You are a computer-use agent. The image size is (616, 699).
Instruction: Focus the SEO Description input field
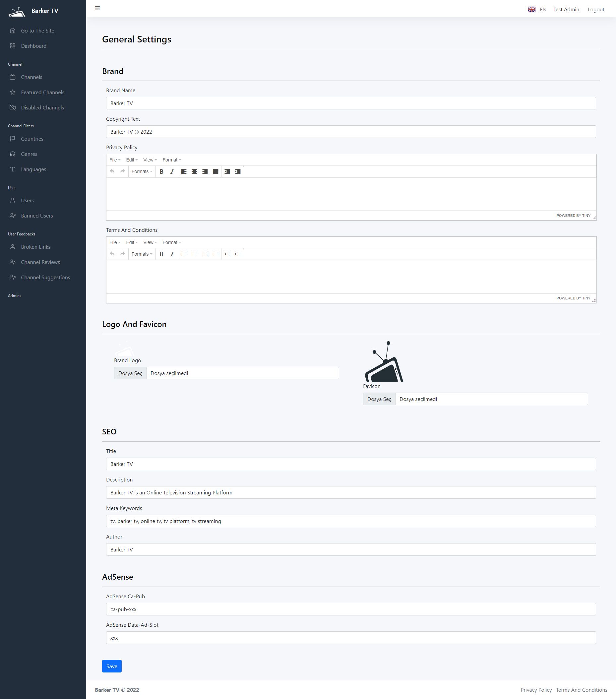point(351,492)
